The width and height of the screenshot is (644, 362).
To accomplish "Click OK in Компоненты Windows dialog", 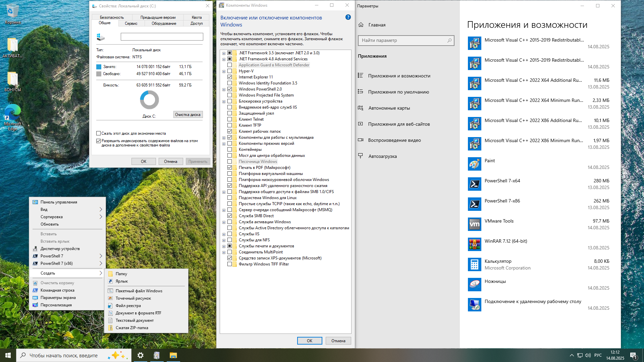I will point(310,341).
